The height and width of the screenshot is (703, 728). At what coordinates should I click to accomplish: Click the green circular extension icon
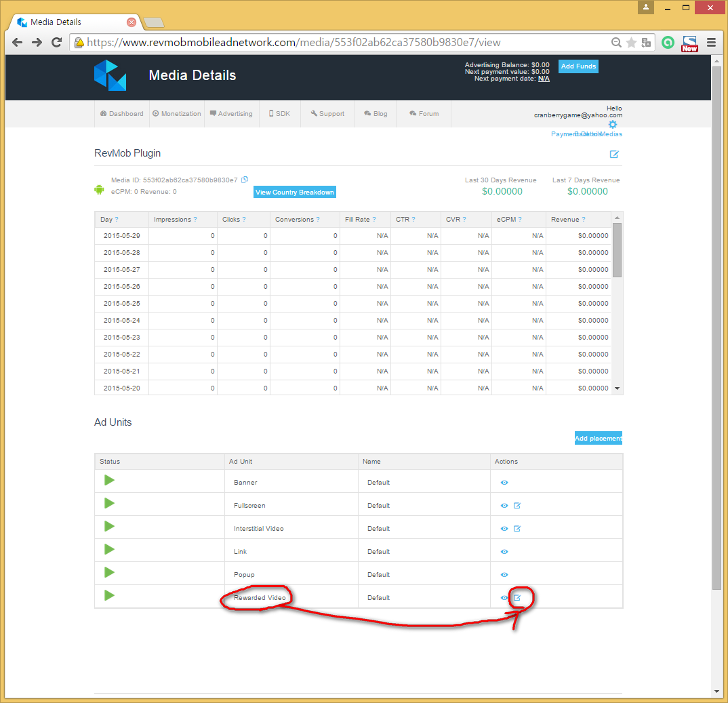(668, 43)
